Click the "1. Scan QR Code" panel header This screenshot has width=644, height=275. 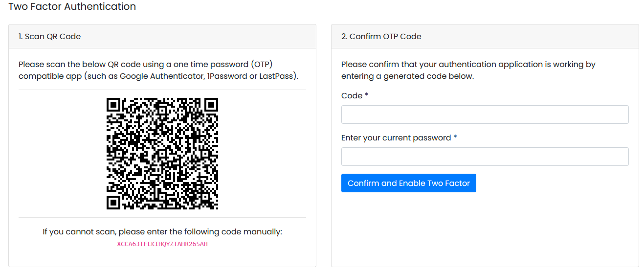49,36
